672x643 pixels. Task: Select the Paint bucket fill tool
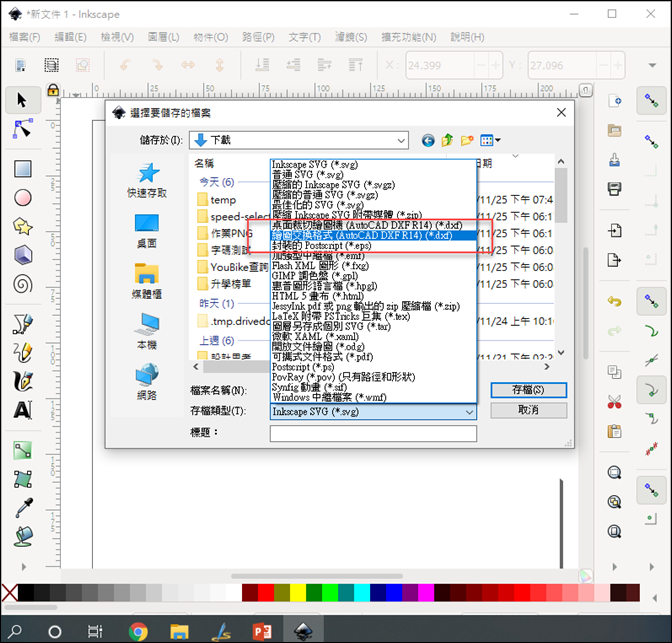[x=24, y=536]
